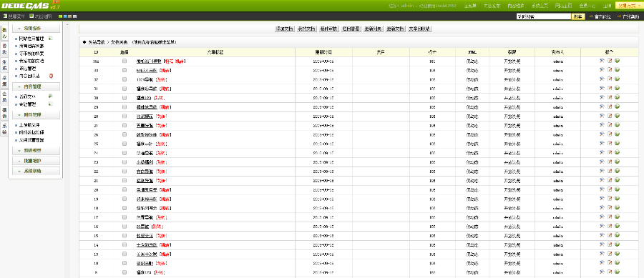Preview row ID 13 with the globe icon
This screenshot has width=644, height=278.
pos(617,254)
